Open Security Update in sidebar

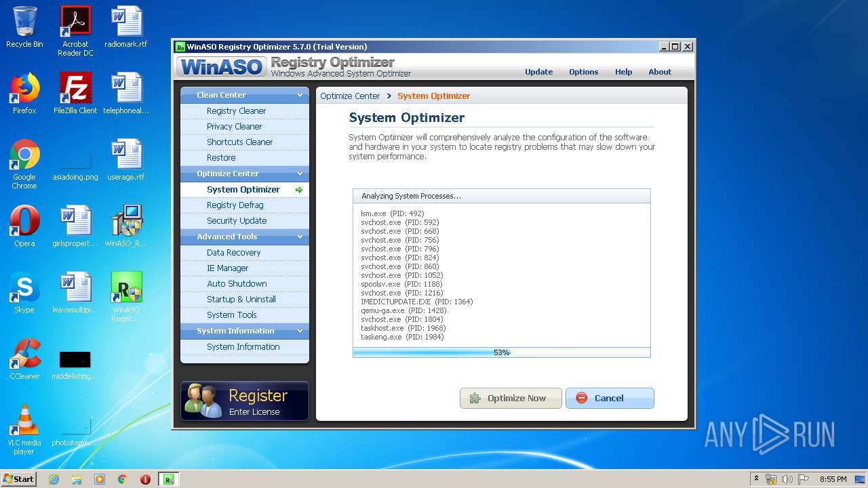coord(245,221)
